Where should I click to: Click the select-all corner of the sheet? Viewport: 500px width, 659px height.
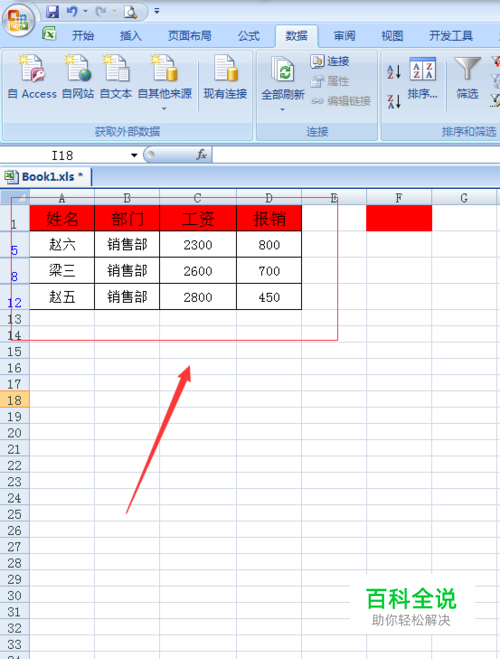(15, 197)
